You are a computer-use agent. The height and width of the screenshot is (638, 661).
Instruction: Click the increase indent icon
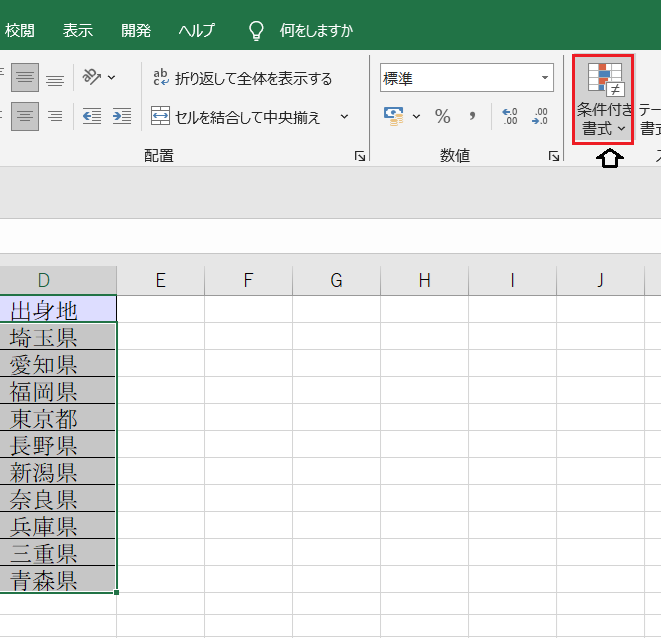click(122, 116)
